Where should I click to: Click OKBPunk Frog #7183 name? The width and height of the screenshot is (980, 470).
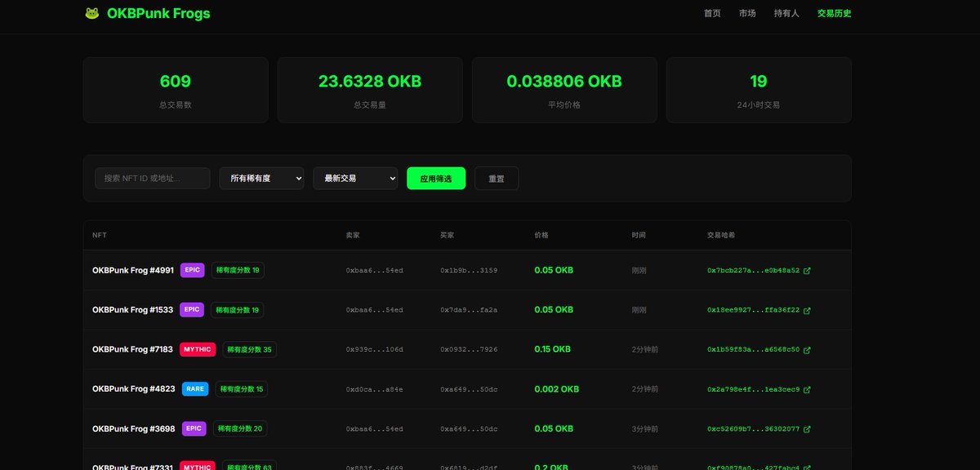coord(133,349)
